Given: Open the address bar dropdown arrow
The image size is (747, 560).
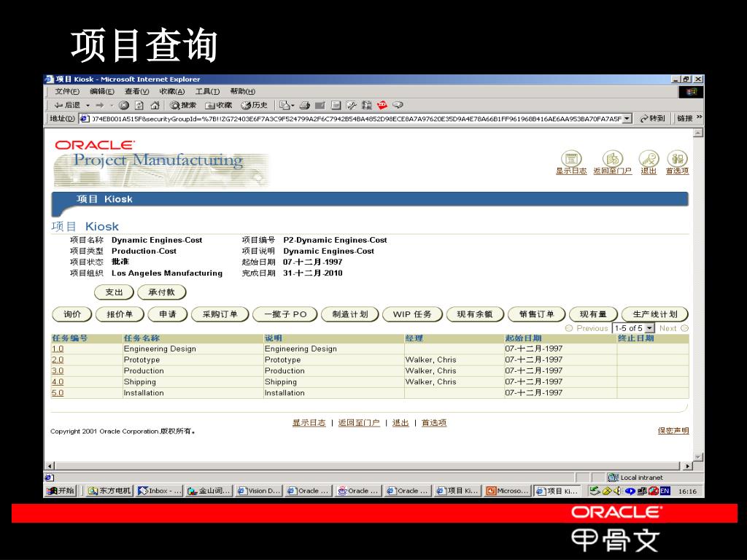Looking at the screenshot, I should tap(627, 119).
